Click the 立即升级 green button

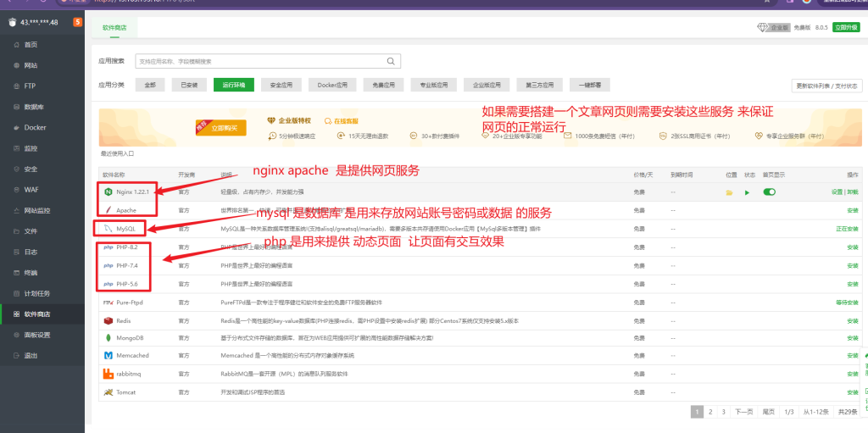845,28
